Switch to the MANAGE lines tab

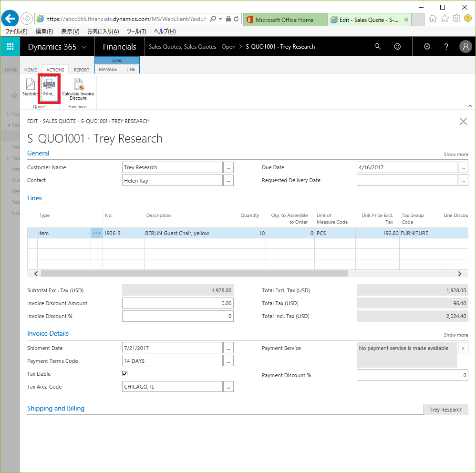click(x=108, y=70)
